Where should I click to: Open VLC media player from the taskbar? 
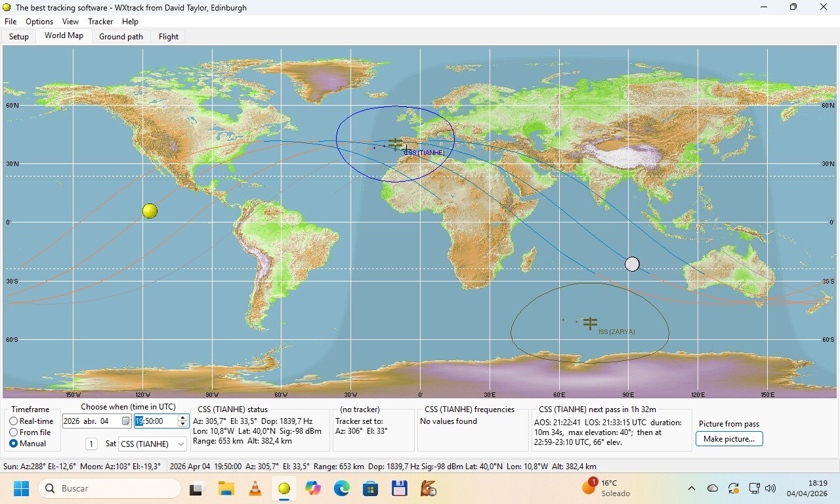point(255,488)
